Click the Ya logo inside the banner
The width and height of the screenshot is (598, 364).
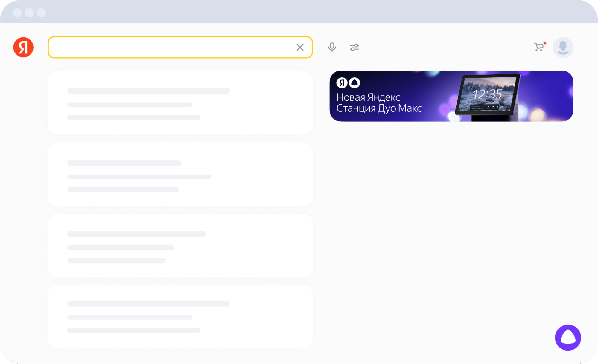pos(342,83)
